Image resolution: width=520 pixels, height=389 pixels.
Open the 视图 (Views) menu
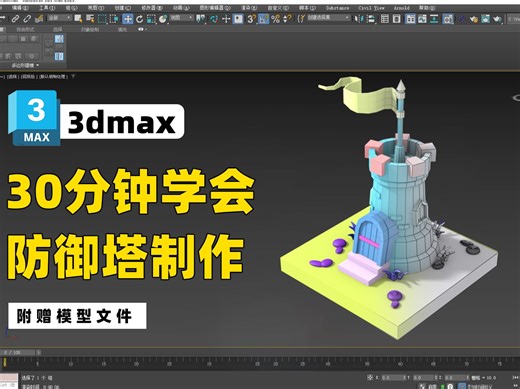[x=96, y=8]
